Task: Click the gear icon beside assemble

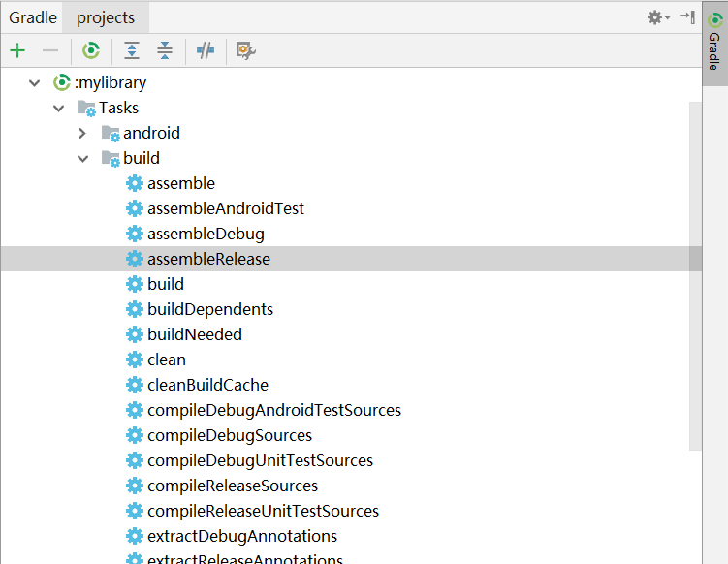Action: tap(135, 183)
